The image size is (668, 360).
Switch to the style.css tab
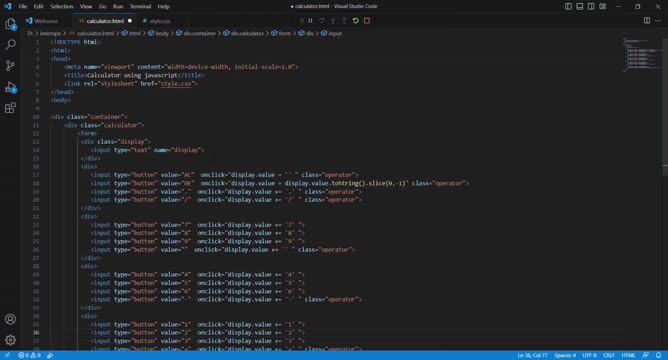[156, 21]
